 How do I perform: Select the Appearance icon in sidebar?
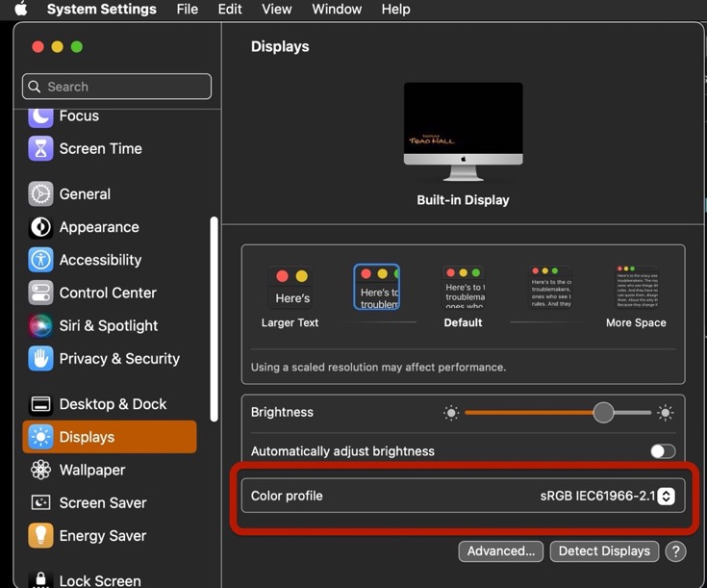click(40, 227)
